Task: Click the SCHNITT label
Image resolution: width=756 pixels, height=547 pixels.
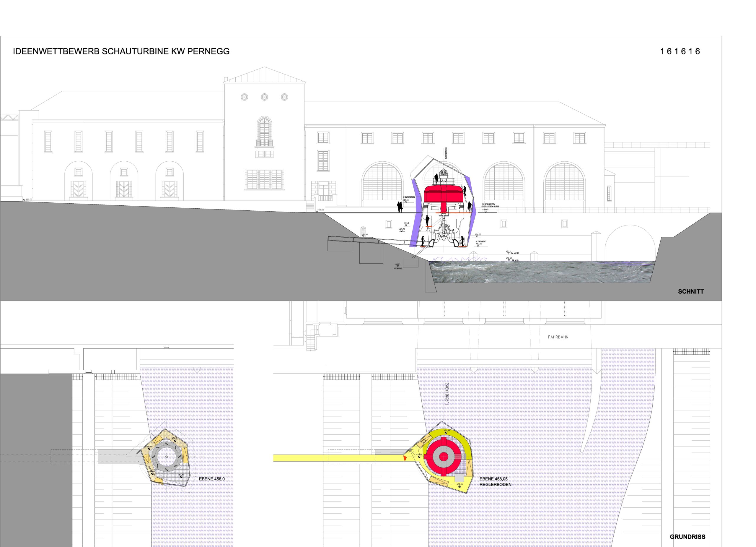Action: pyautogui.click(x=691, y=291)
